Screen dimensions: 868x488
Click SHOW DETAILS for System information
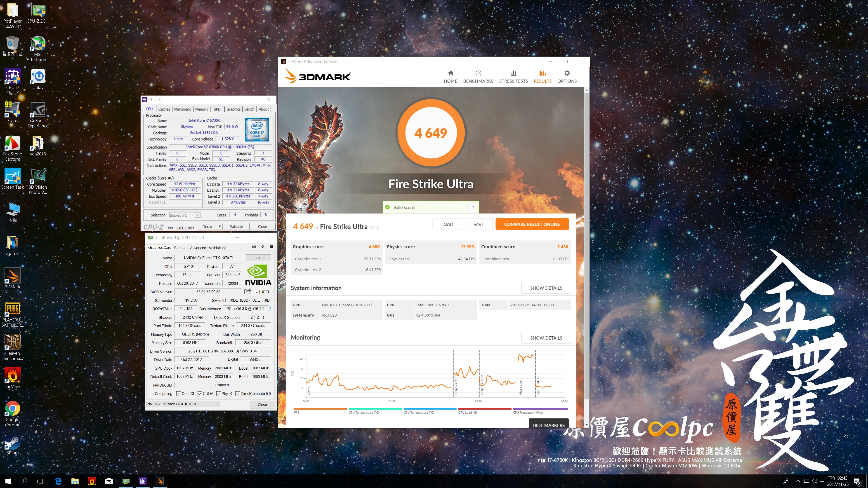(546, 288)
